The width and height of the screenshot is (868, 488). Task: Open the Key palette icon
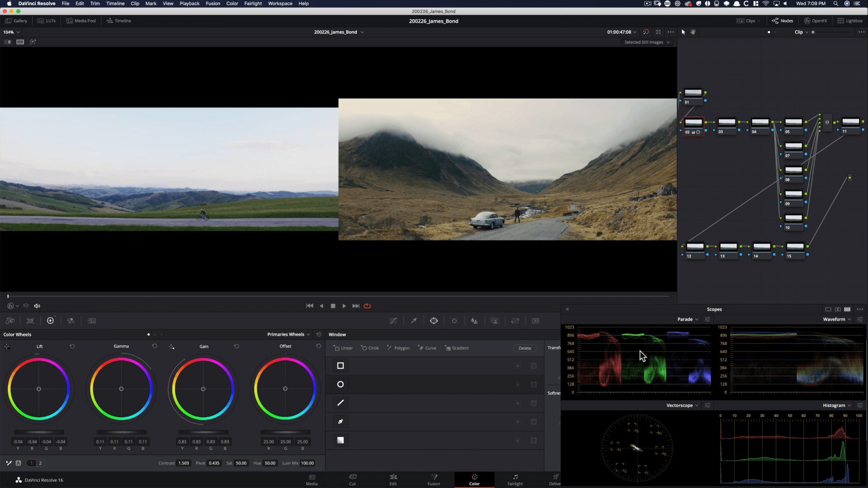[495, 321]
